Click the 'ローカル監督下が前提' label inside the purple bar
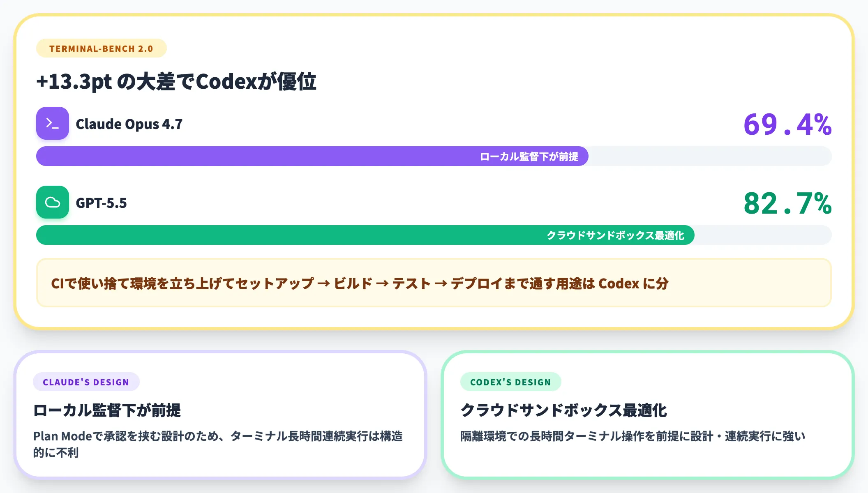Viewport: 868px width, 493px height. tap(529, 157)
